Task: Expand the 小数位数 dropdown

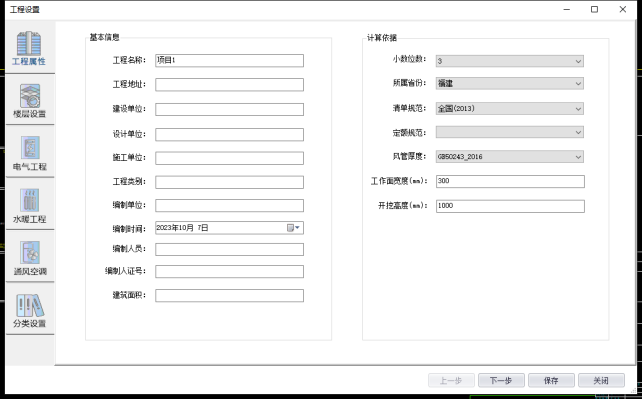Action: tap(510, 61)
